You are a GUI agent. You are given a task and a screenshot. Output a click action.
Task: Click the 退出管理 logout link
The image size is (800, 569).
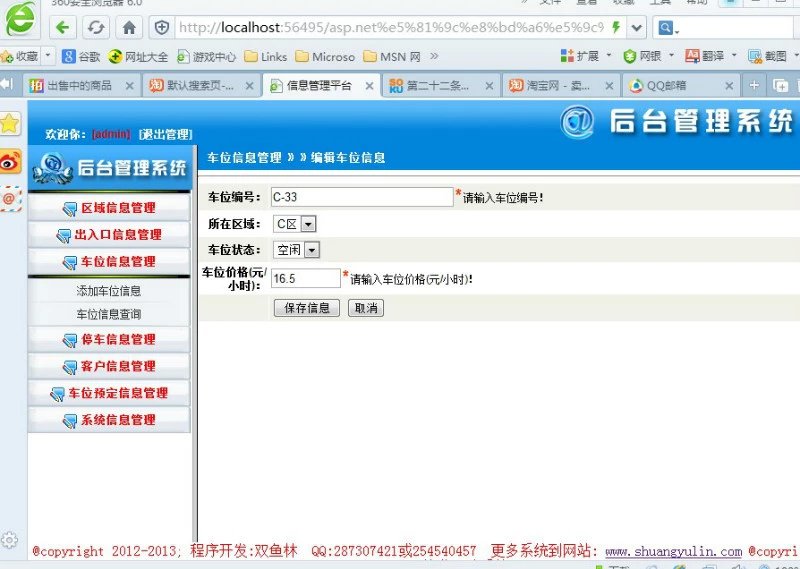click(165, 134)
